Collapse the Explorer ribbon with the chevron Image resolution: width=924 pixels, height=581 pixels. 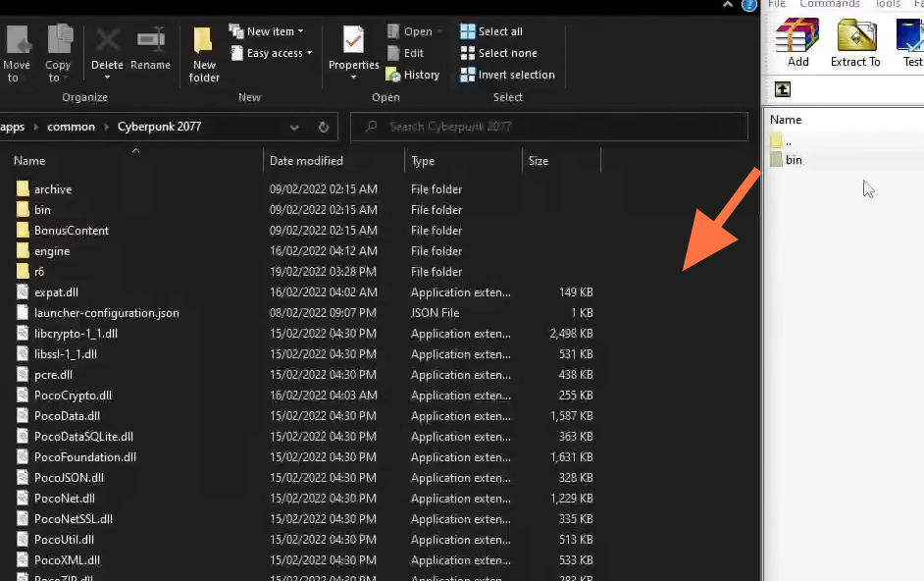point(728,5)
